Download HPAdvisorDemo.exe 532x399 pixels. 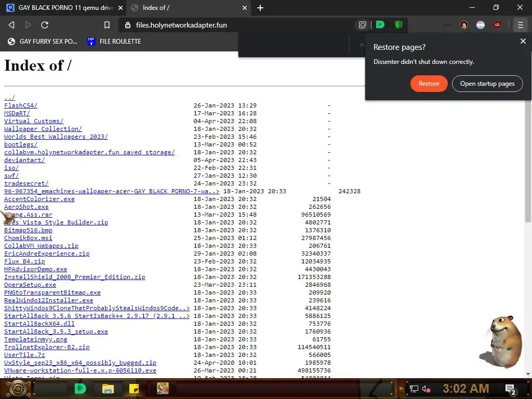(x=36, y=270)
